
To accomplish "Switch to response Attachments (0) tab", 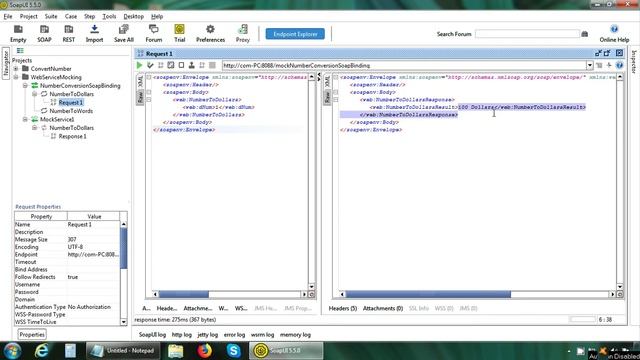I will [383, 309].
